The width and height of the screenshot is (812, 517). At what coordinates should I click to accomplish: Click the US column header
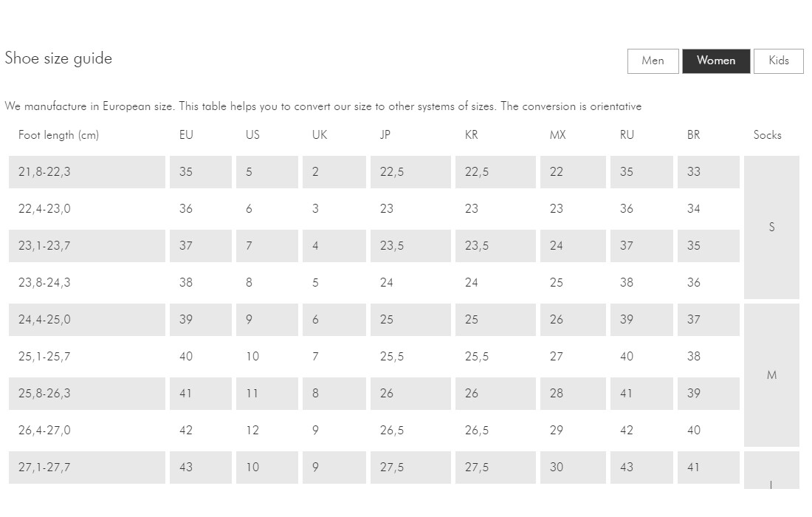(x=252, y=135)
